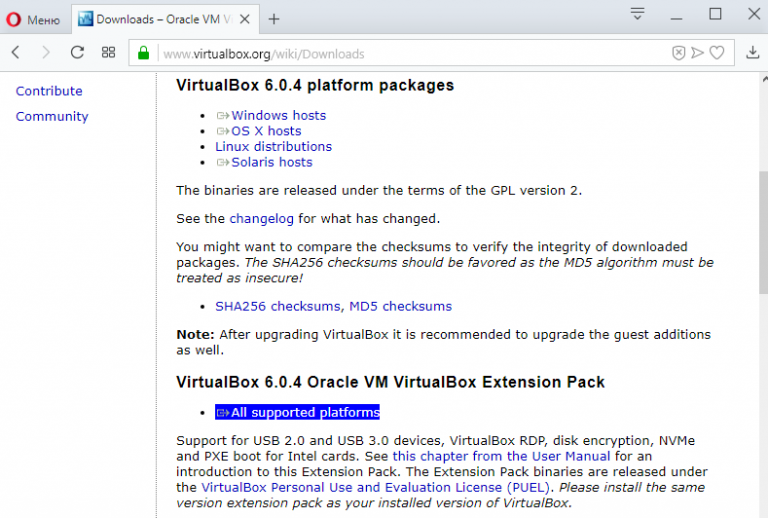Image resolution: width=768 pixels, height=518 pixels.
Task: Go back to previous page
Action: coord(16,52)
